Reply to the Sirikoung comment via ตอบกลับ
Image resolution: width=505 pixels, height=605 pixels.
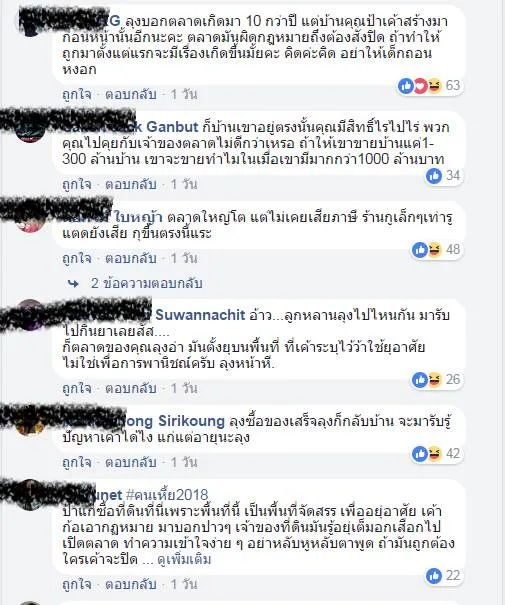tap(131, 462)
